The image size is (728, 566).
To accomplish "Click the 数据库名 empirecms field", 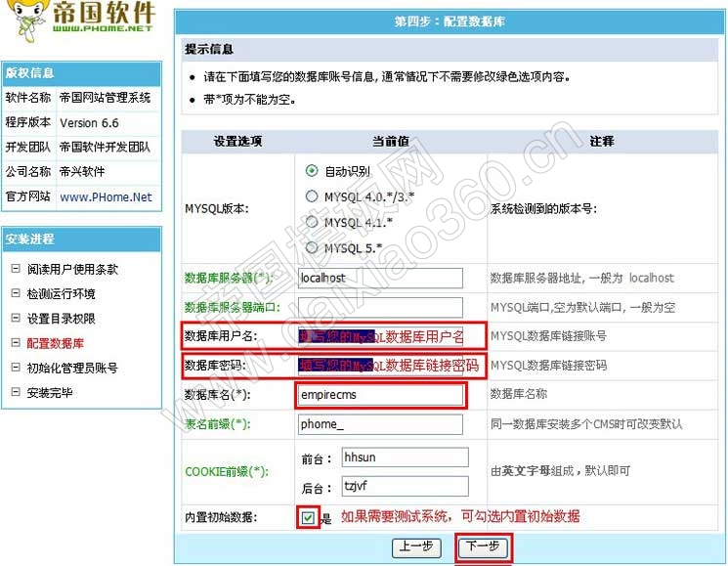I will tap(381, 395).
